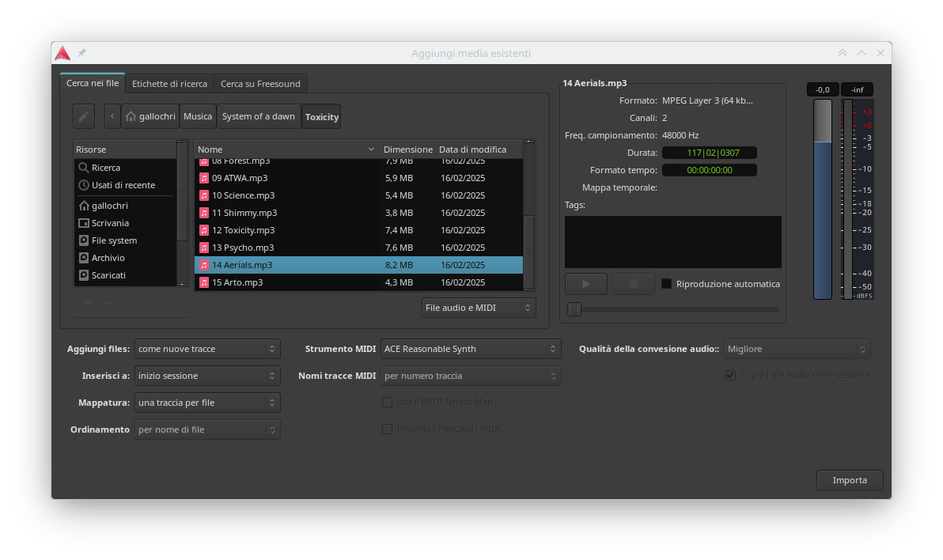Switch to Etichette di ricerca tab
943x560 pixels.
pos(169,84)
